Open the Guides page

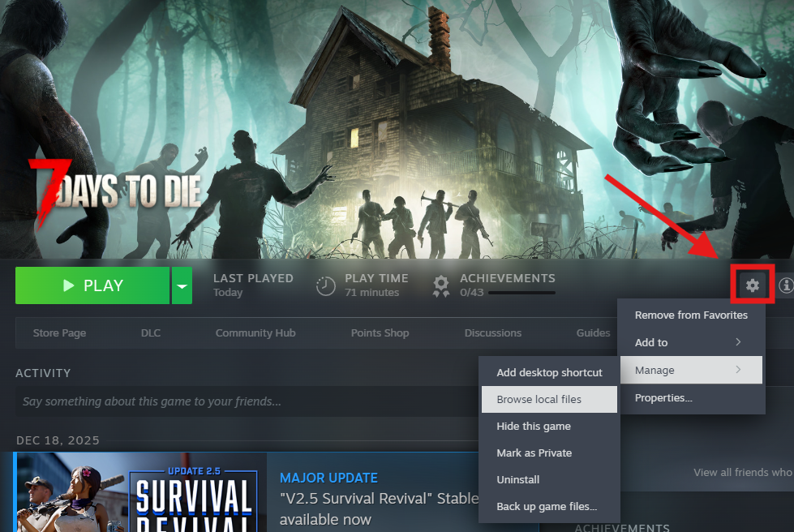pyautogui.click(x=593, y=333)
